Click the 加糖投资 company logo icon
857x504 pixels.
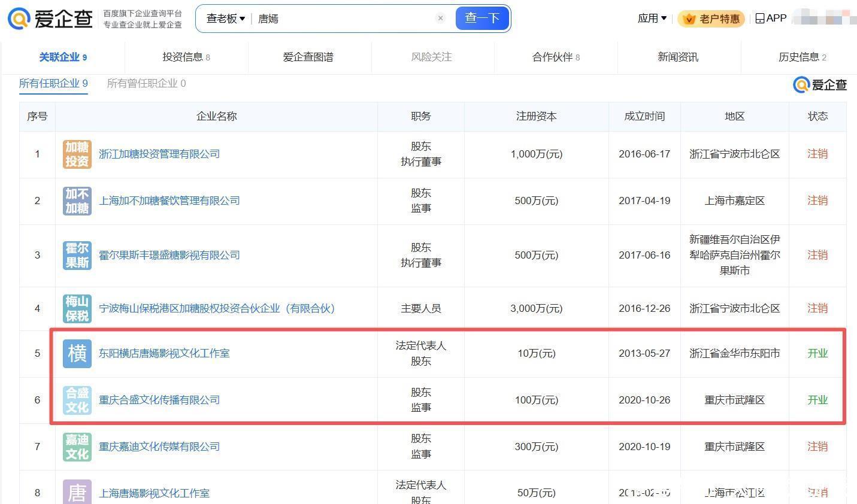point(77,154)
